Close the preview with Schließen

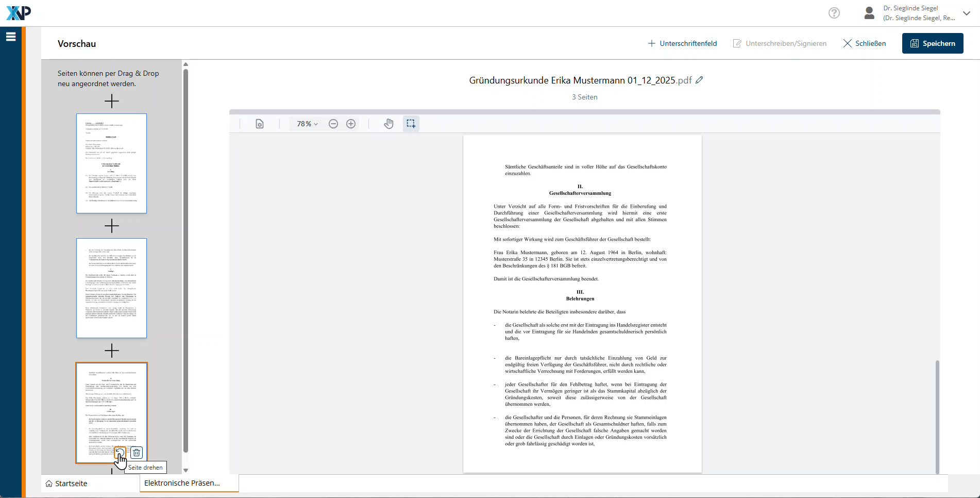click(864, 43)
